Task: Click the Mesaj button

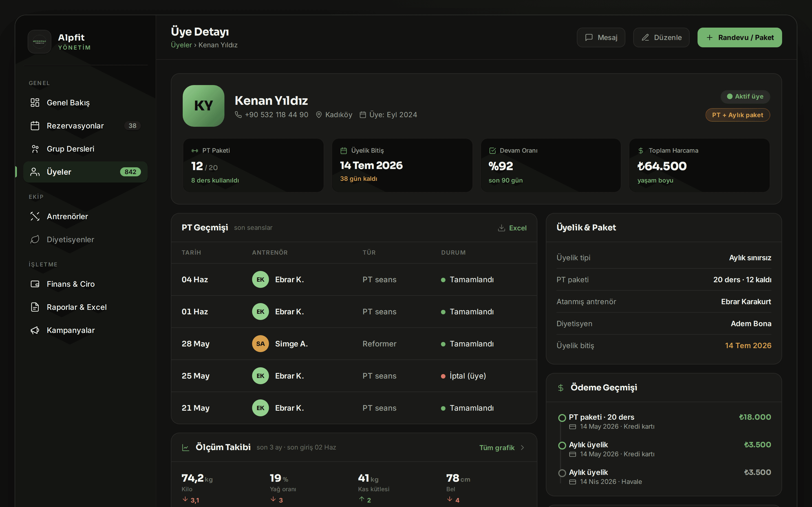Action: coord(601,37)
